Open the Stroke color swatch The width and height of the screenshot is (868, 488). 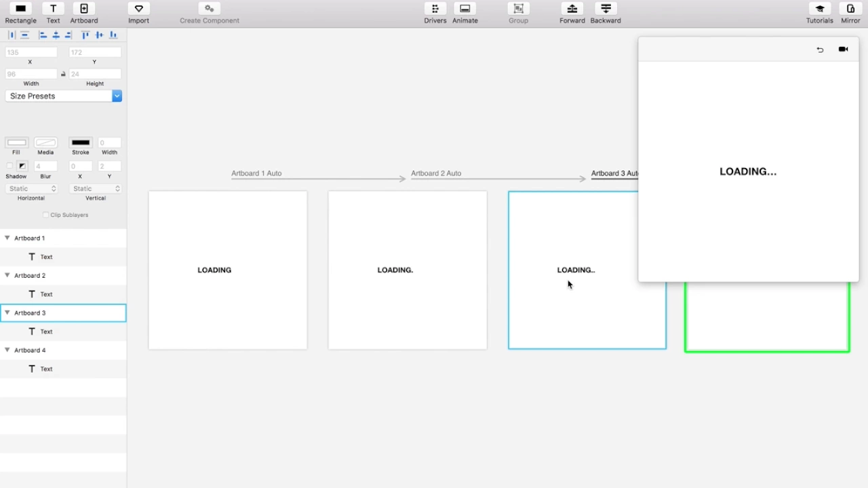tap(81, 142)
